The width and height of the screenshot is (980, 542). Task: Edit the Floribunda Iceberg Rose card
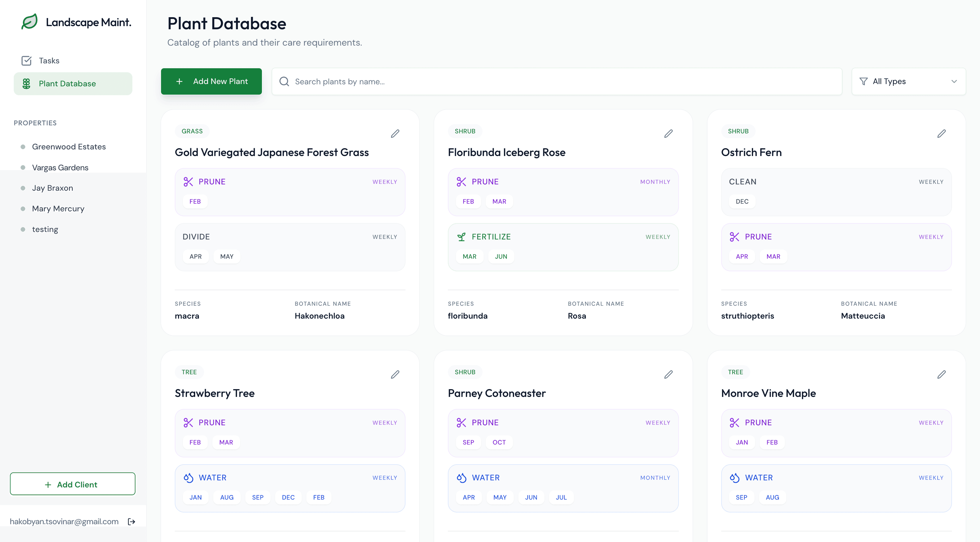click(x=668, y=134)
